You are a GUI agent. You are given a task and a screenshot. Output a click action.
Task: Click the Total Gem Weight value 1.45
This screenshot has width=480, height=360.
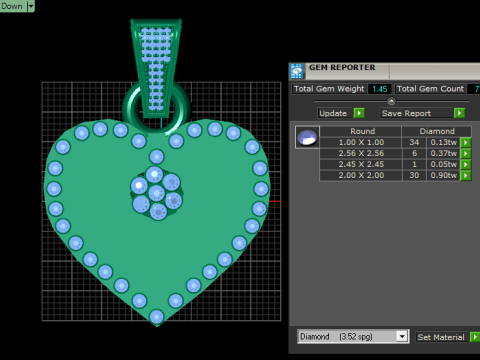pyautogui.click(x=380, y=89)
